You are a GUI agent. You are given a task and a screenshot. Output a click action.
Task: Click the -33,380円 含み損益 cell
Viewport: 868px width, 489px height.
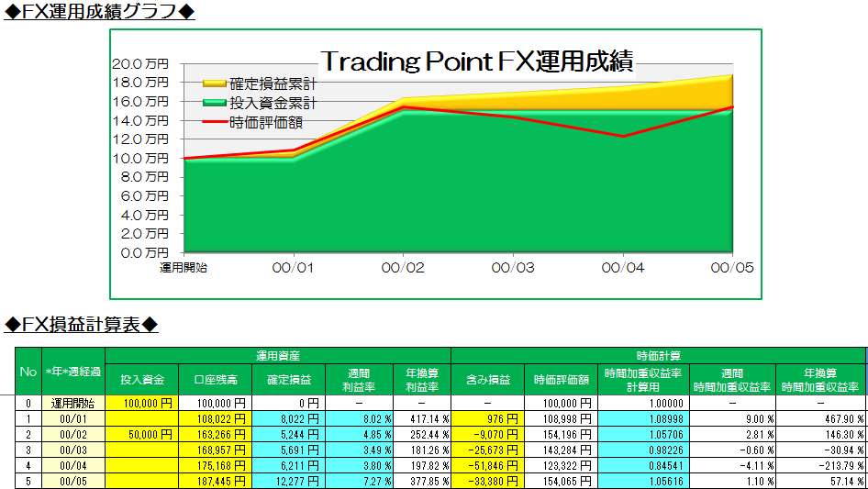tap(488, 481)
